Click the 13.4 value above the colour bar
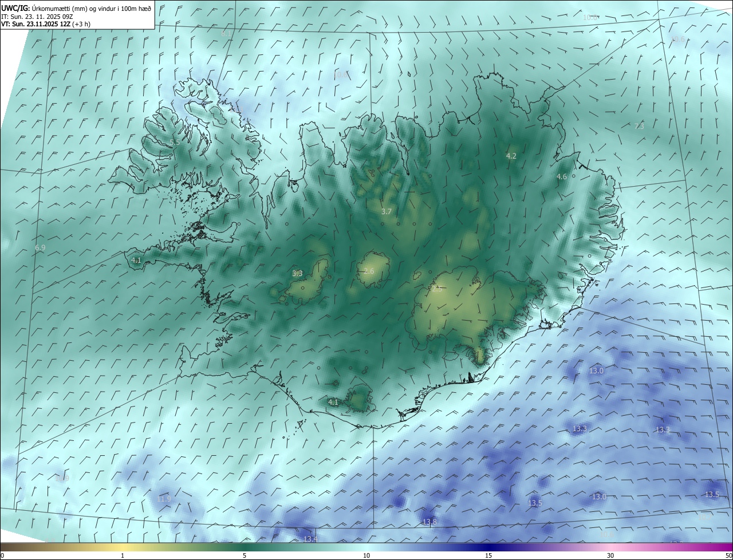Screen dimensions: 733x560 pos(310,539)
